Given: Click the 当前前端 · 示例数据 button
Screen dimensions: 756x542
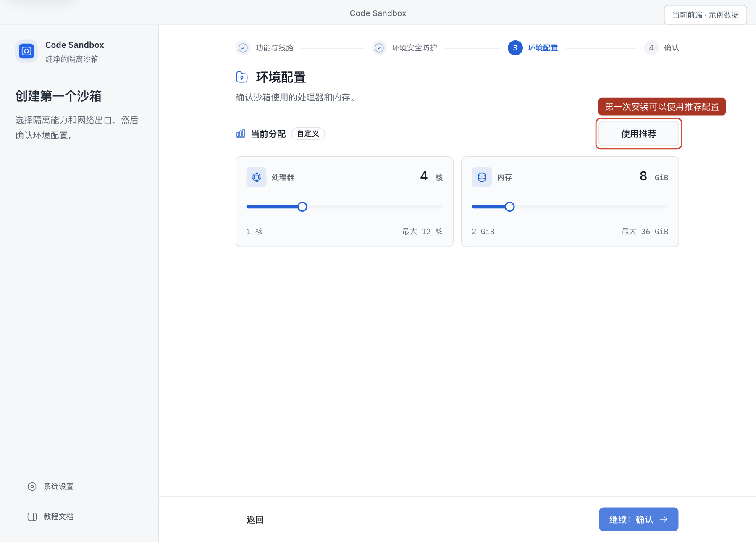Looking at the screenshot, I should click(705, 15).
